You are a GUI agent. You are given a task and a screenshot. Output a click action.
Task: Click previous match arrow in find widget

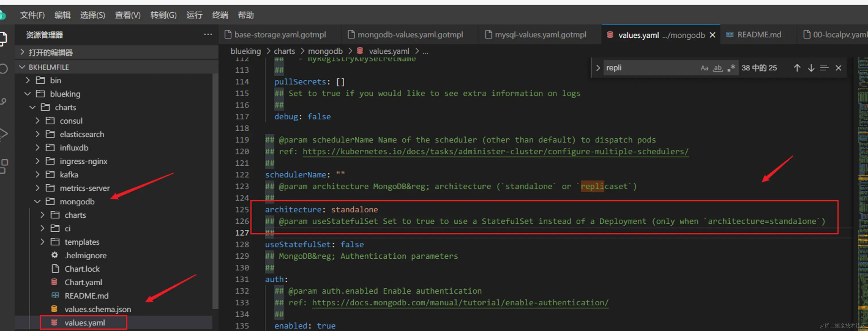click(x=797, y=68)
